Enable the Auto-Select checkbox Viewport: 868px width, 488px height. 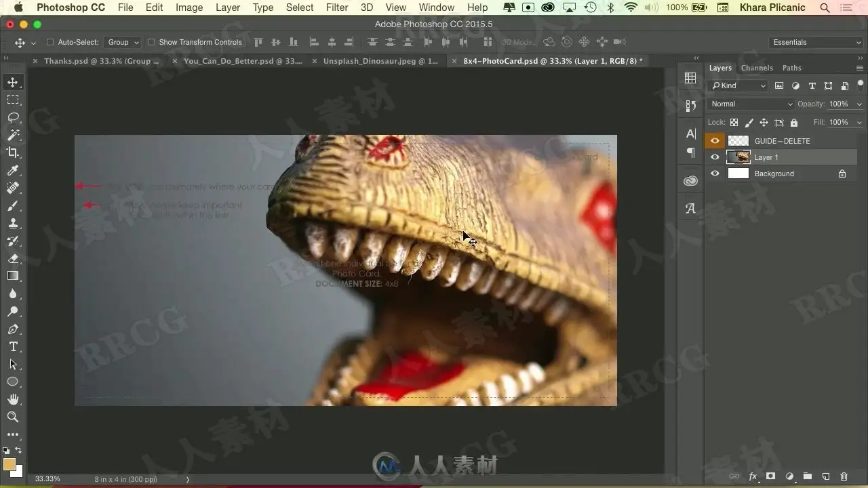[50, 42]
